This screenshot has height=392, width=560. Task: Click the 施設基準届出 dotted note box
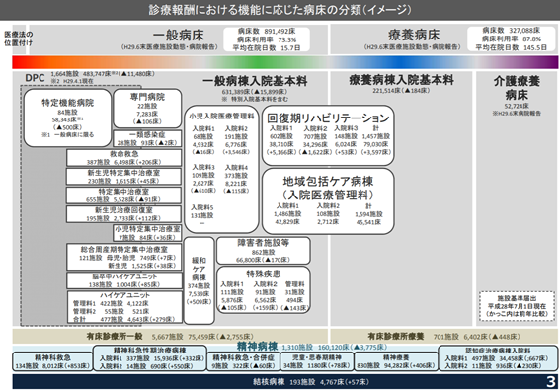tap(517, 306)
